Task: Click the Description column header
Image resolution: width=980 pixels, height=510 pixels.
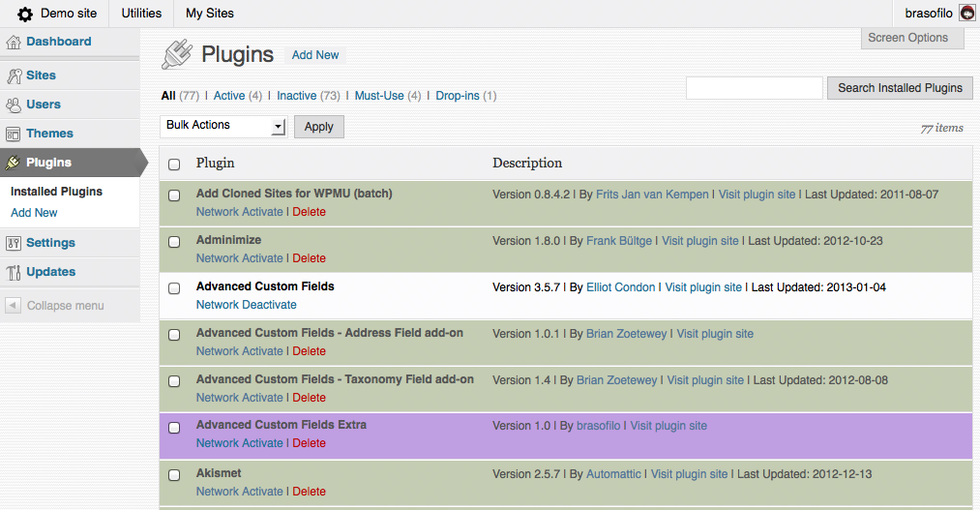Action: tap(527, 164)
